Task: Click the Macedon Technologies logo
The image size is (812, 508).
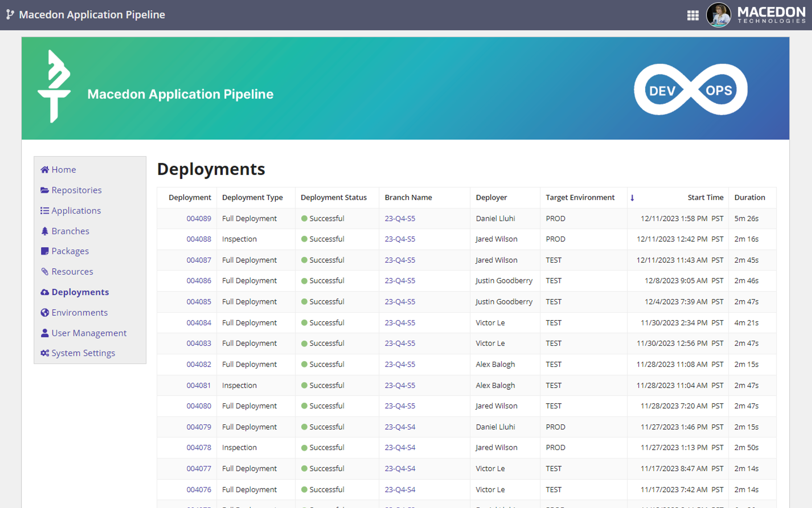Action: (x=771, y=15)
